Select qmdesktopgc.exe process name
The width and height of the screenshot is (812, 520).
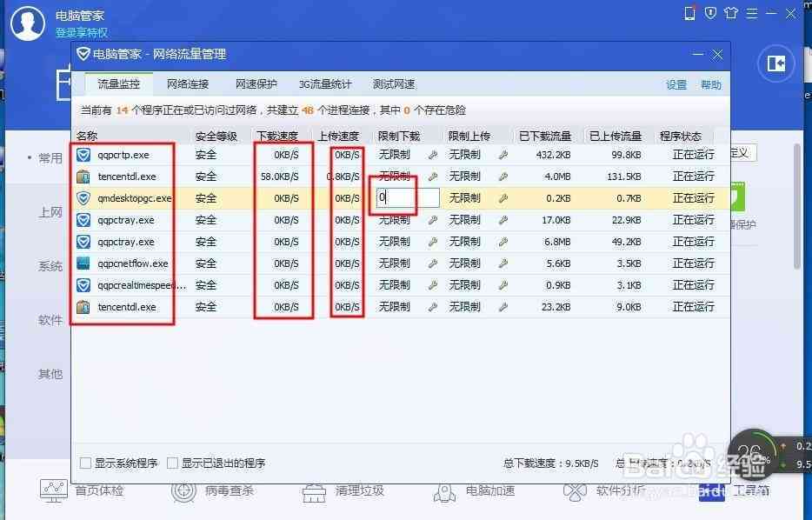click(135, 198)
